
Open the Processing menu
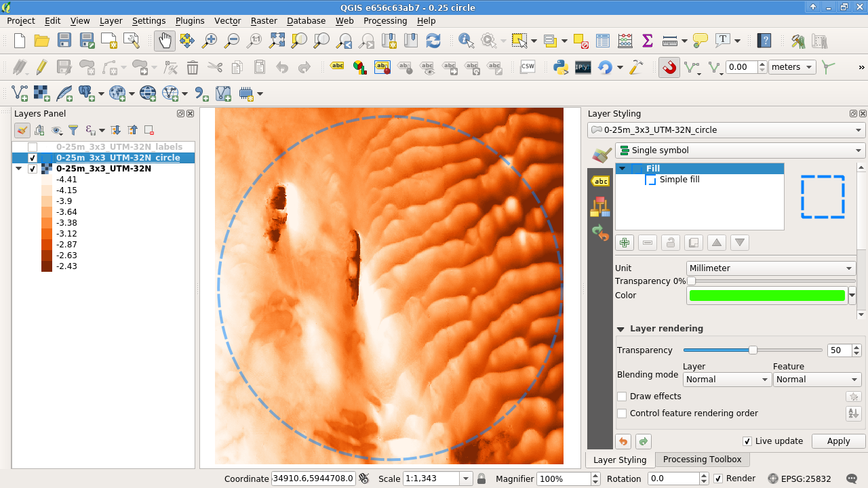[385, 21]
